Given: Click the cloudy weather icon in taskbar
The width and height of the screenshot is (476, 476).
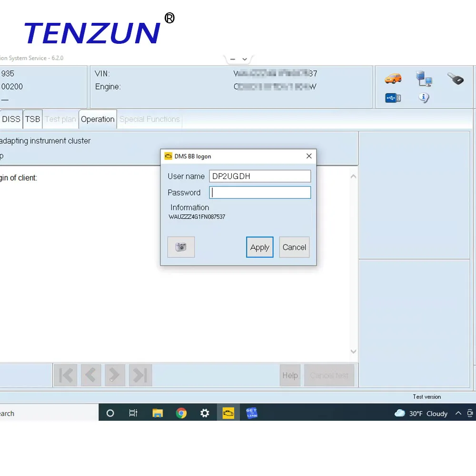Looking at the screenshot, I should coord(400,413).
